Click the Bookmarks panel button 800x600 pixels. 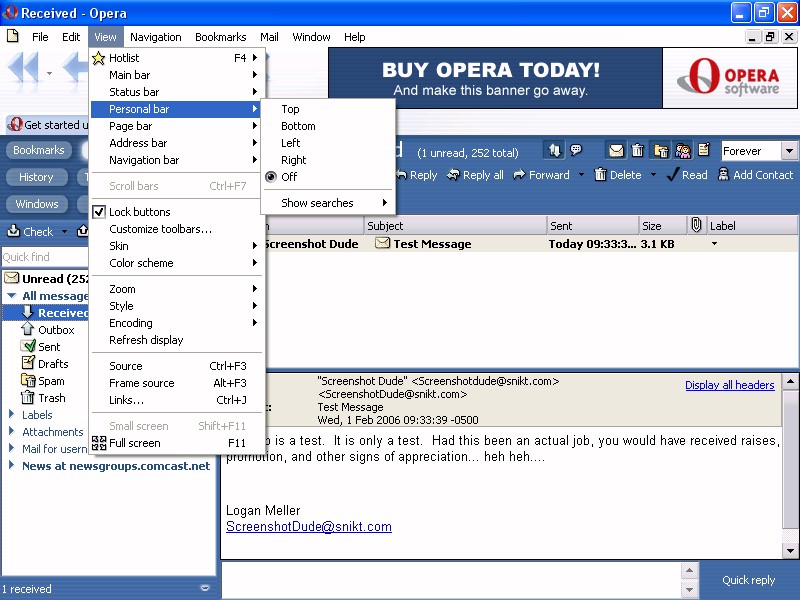[x=39, y=150]
